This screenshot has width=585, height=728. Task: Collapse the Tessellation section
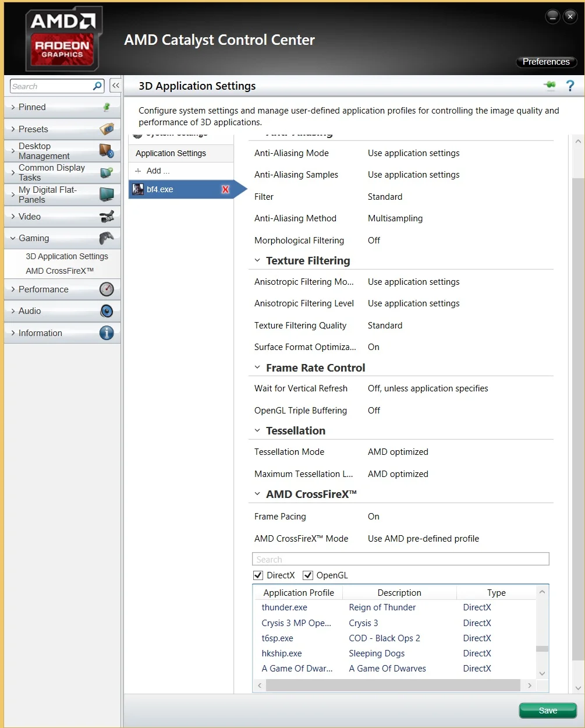coord(257,430)
